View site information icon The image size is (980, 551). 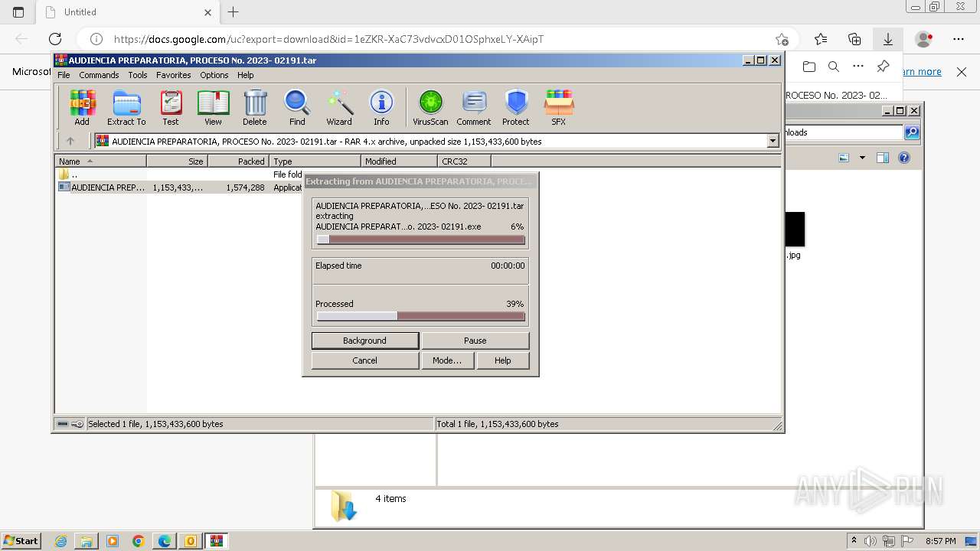(x=96, y=39)
